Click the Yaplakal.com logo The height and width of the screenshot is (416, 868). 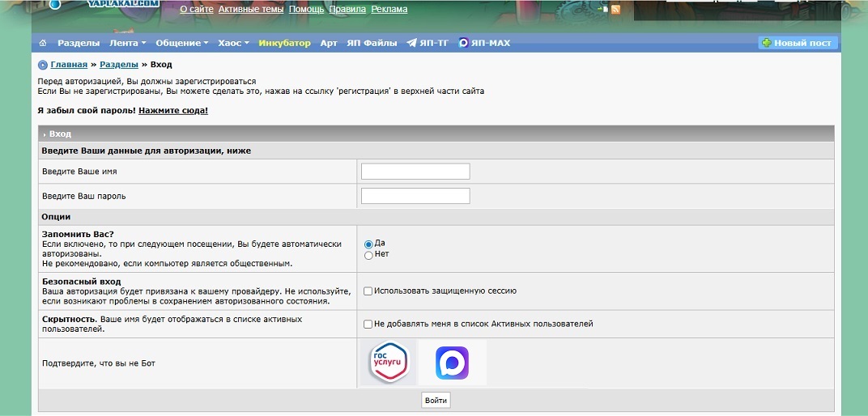click(x=121, y=5)
